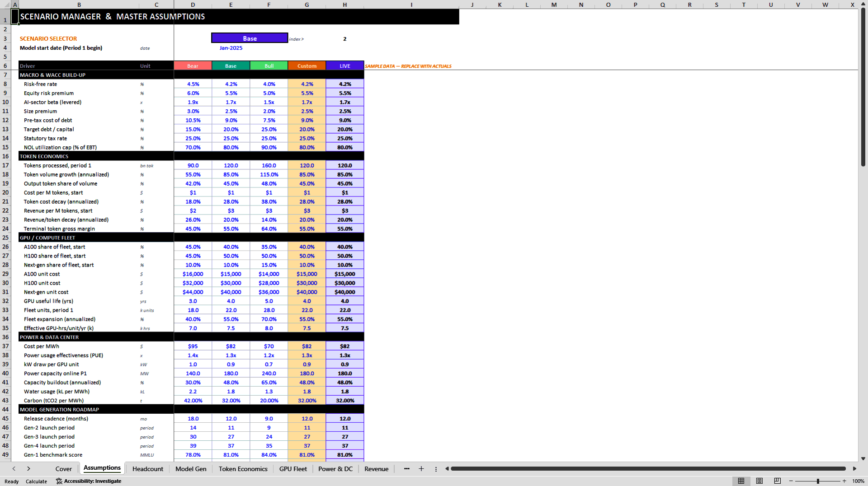Select column D header

point(193,5)
